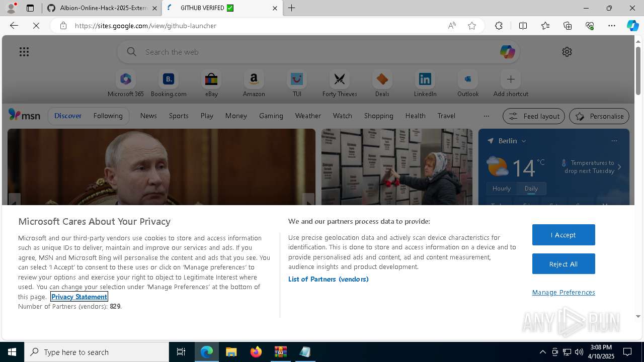Enable Split screen view
Image resolution: width=644 pixels, height=362 pixels.
(523, 26)
